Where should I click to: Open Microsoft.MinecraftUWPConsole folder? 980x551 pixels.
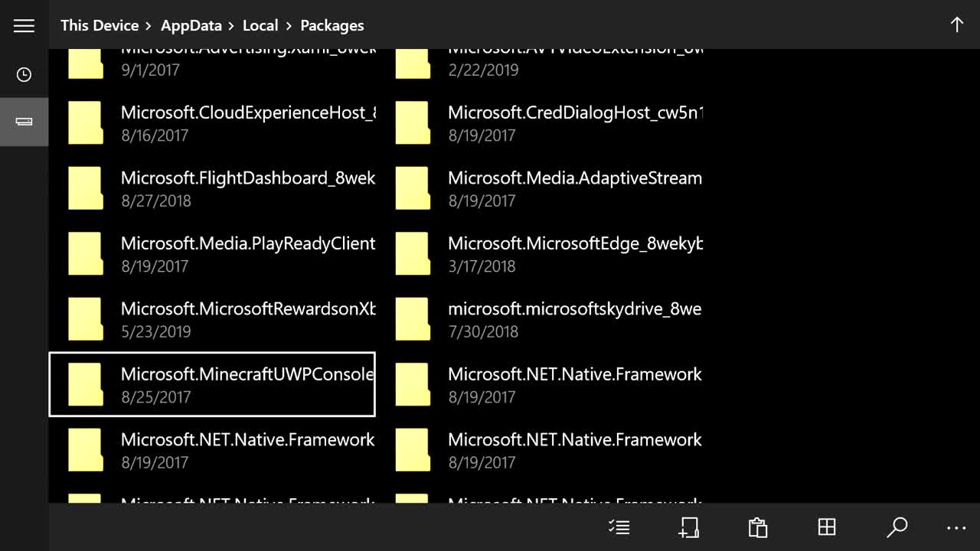212,385
